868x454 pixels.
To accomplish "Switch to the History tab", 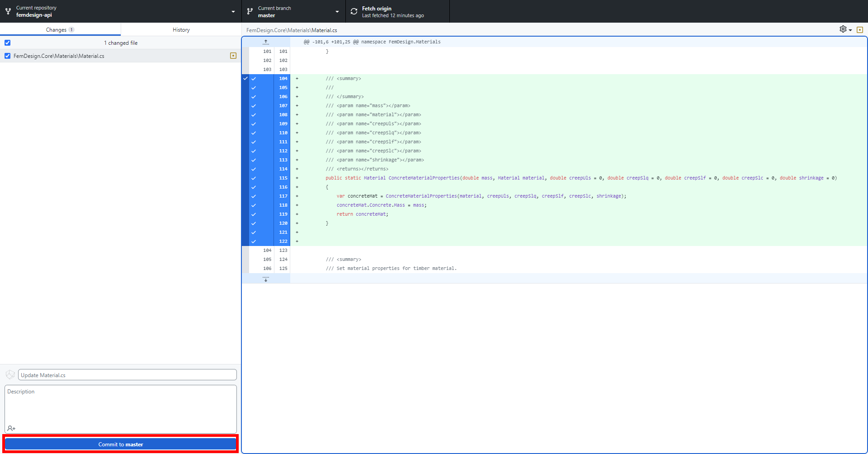I will (181, 30).
